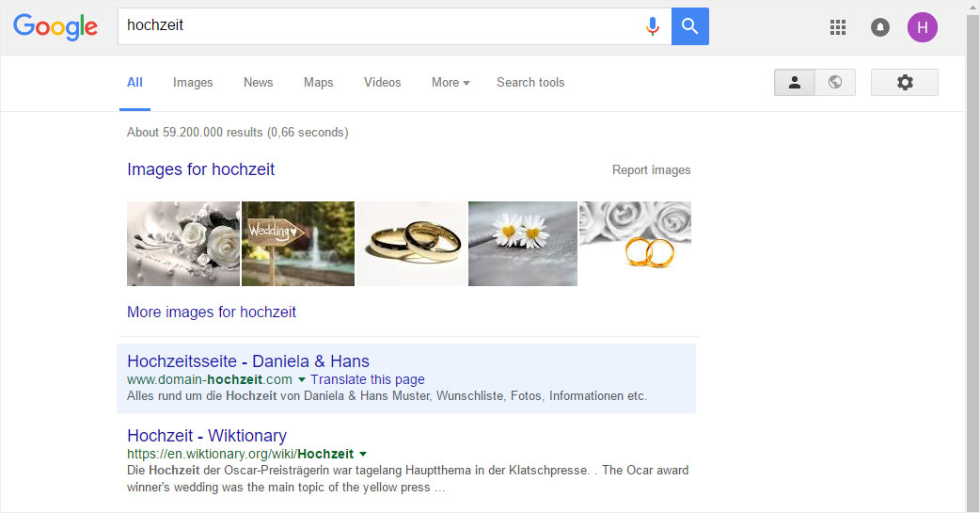Open the purple H account avatar
Screen dimensions: 980x513
click(x=923, y=27)
